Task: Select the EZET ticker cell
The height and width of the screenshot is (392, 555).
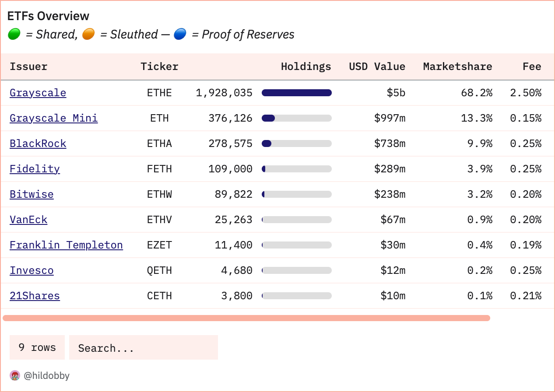Action: pos(159,245)
